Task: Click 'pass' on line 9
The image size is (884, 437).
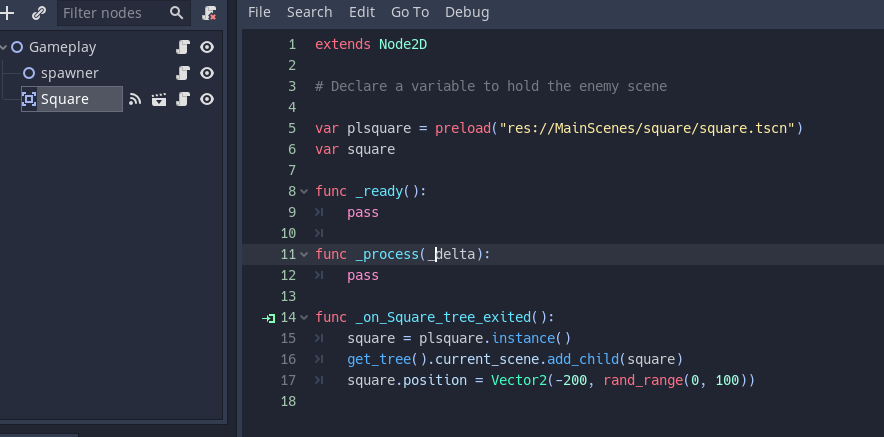Action: click(x=363, y=213)
